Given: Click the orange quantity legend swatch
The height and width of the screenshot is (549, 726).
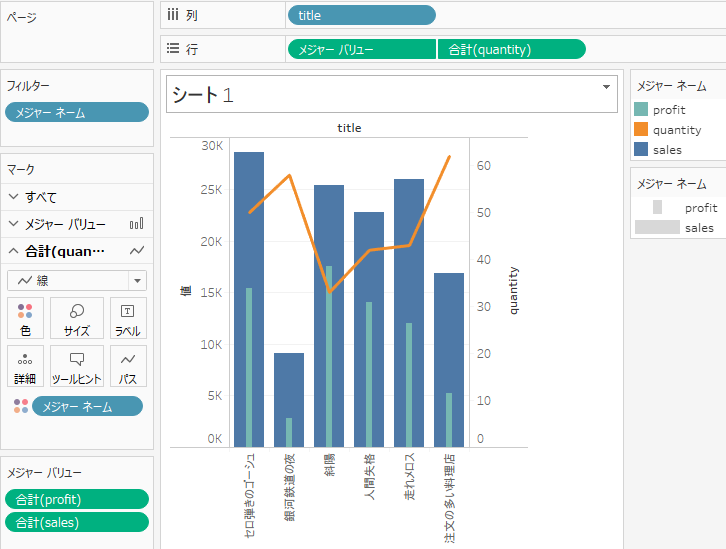Looking at the screenshot, I should pyautogui.click(x=641, y=129).
